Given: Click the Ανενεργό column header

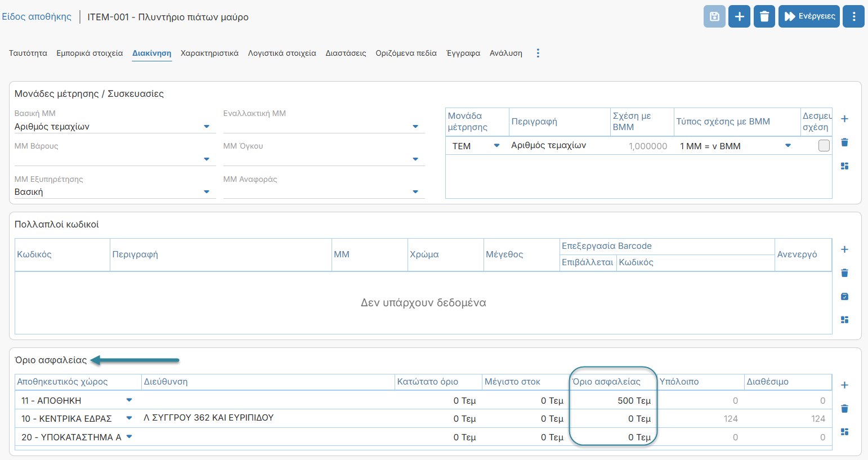Looking at the screenshot, I should [x=803, y=254].
